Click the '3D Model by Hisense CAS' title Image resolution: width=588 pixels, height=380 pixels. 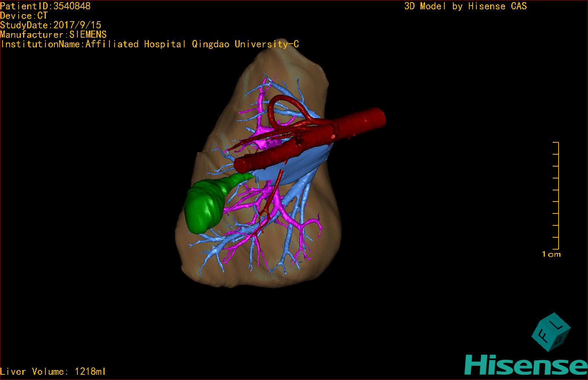pyautogui.click(x=465, y=6)
